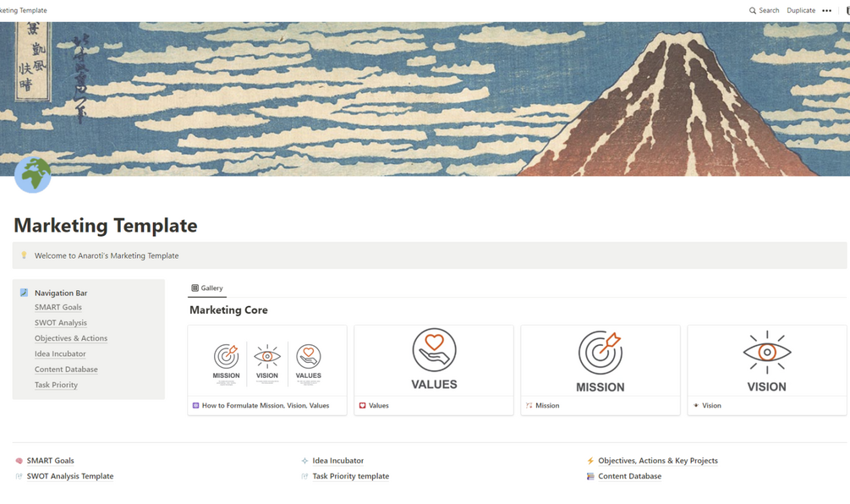Click the Navigation Bar heading text
The image size is (850, 504).
[61, 293]
